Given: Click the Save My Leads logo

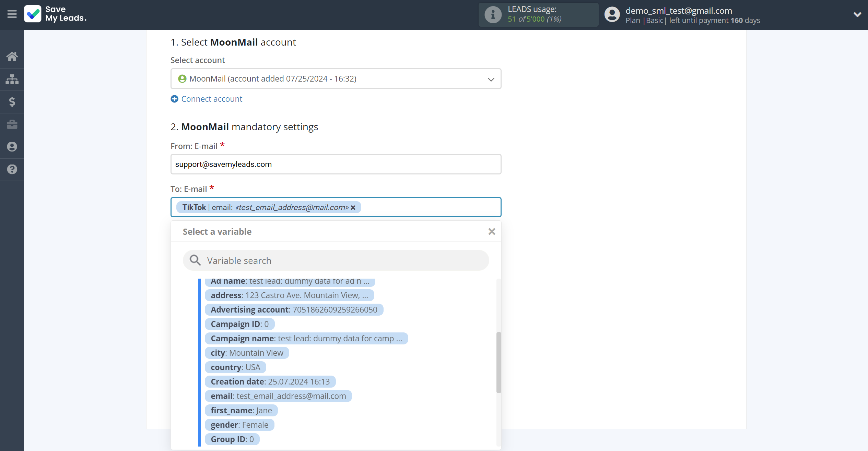Looking at the screenshot, I should [x=55, y=14].
